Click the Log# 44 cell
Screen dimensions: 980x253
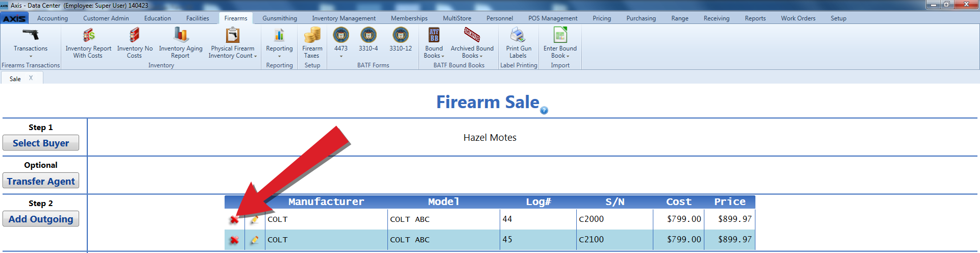538,219
